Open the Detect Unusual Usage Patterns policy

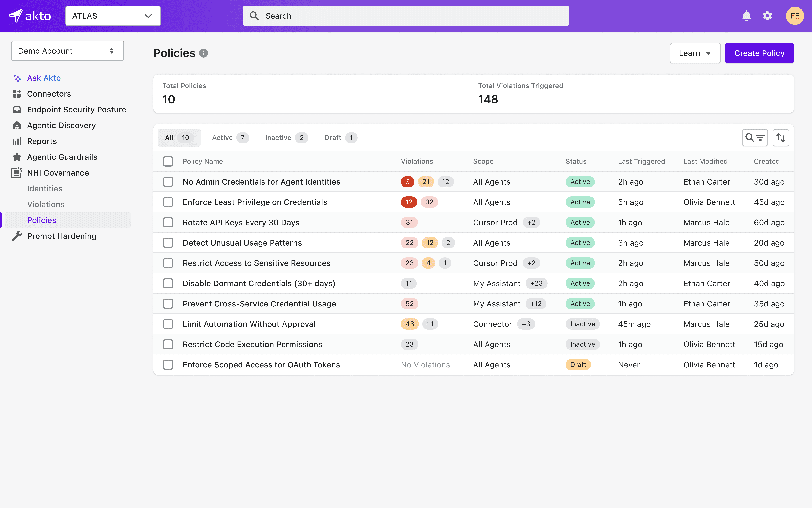[242, 243]
